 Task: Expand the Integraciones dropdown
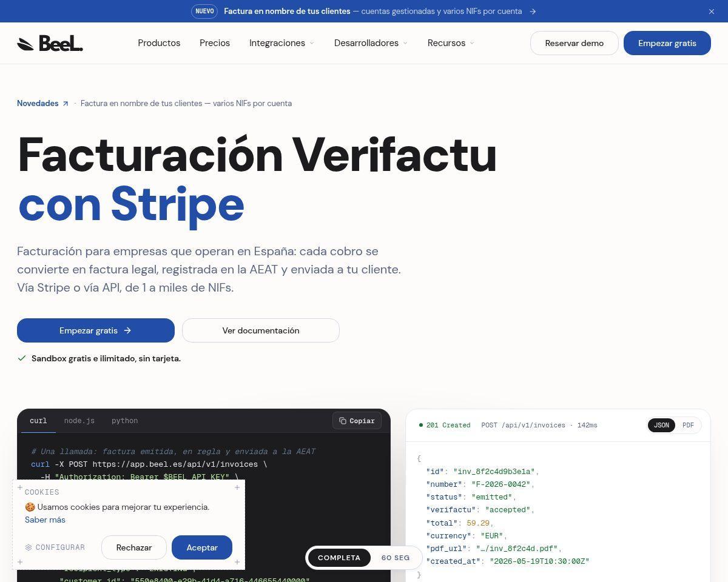(x=282, y=43)
